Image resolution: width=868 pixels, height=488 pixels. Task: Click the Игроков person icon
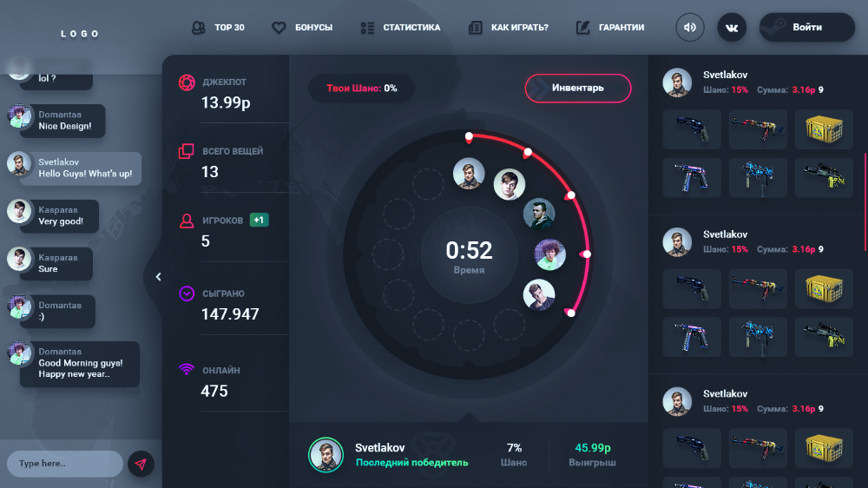[x=187, y=221]
